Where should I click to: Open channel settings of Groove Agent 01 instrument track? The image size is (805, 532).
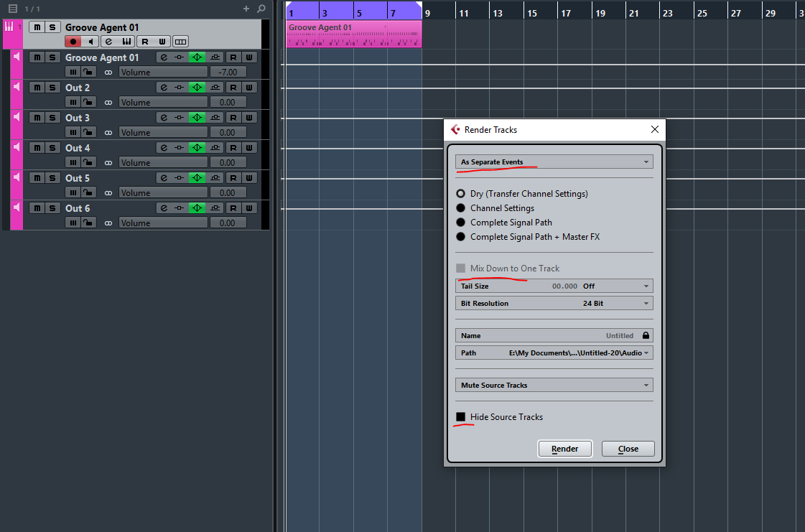[108, 42]
